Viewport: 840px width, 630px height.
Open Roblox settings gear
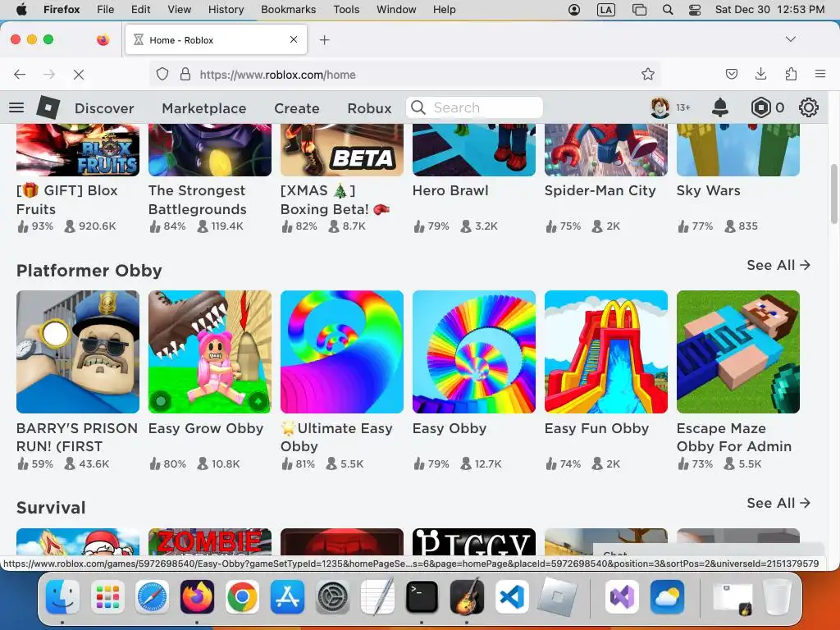click(808, 107)
